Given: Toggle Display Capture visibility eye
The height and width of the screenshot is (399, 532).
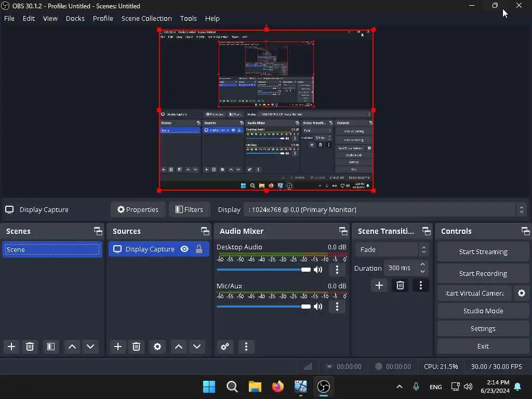Looking at the screenshot, I should 184,249.
